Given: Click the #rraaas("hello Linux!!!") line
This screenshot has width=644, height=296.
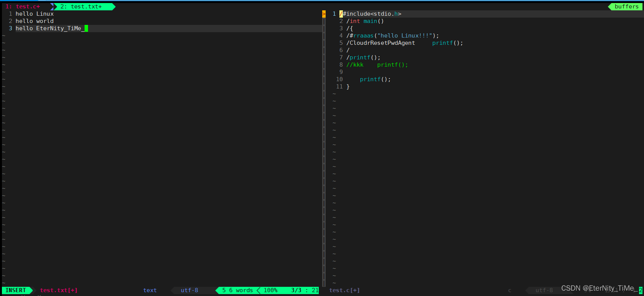Looking at the screenshot, I should click(x=393, y=36).
